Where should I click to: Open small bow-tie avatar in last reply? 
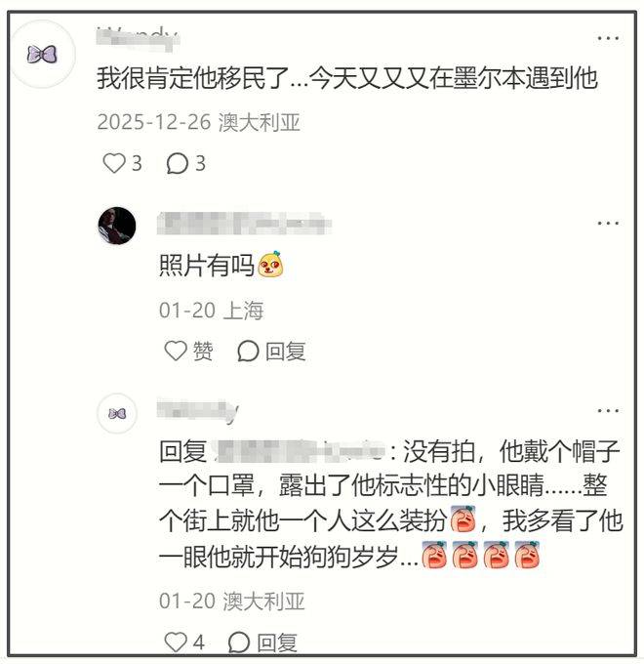tap(117, 413)
